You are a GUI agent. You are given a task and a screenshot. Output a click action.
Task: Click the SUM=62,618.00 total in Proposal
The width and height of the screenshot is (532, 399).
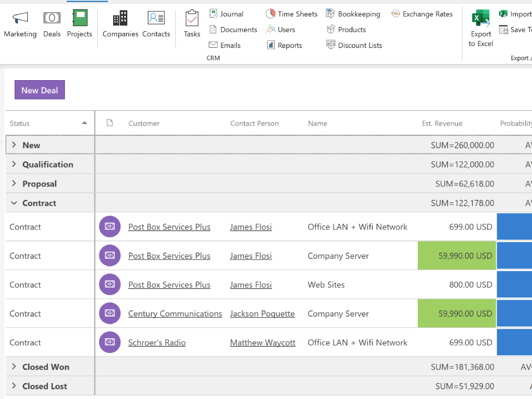[465, 184]
